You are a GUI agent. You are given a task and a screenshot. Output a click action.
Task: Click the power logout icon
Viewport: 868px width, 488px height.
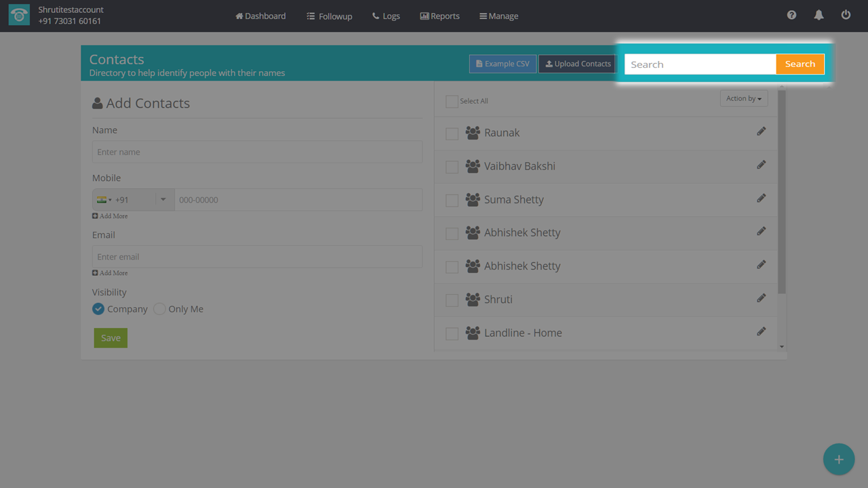[x=846, y=15]
